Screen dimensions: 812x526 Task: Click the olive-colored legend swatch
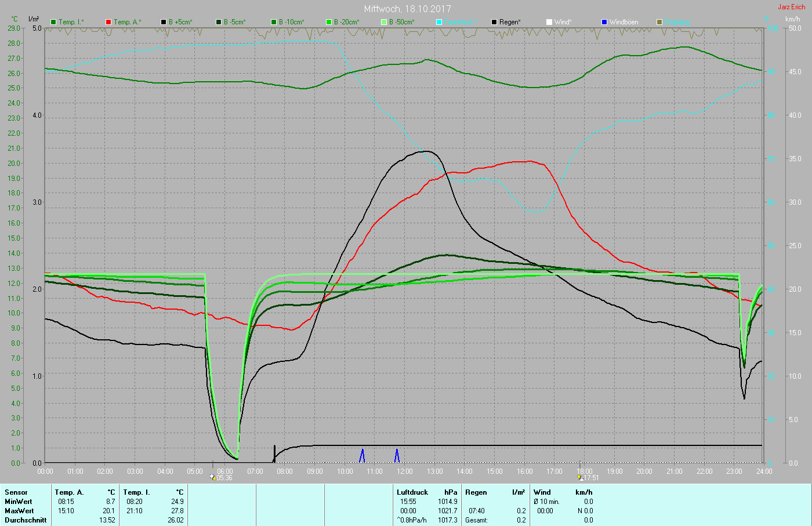point(659,22)
